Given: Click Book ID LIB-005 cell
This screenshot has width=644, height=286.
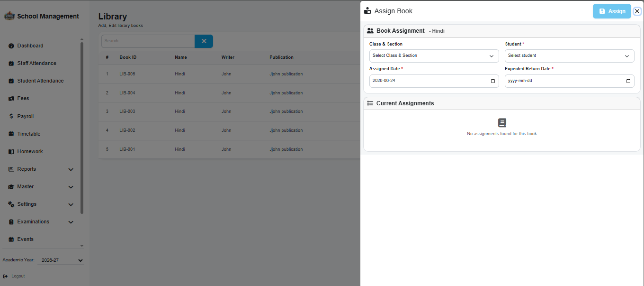Looking at the screenshot, I should point(127,74).
